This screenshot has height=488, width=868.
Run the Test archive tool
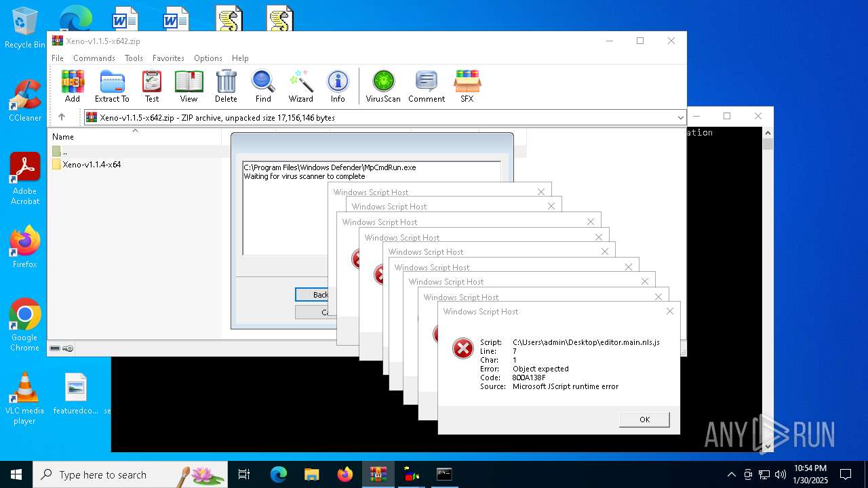click(152, 86)
